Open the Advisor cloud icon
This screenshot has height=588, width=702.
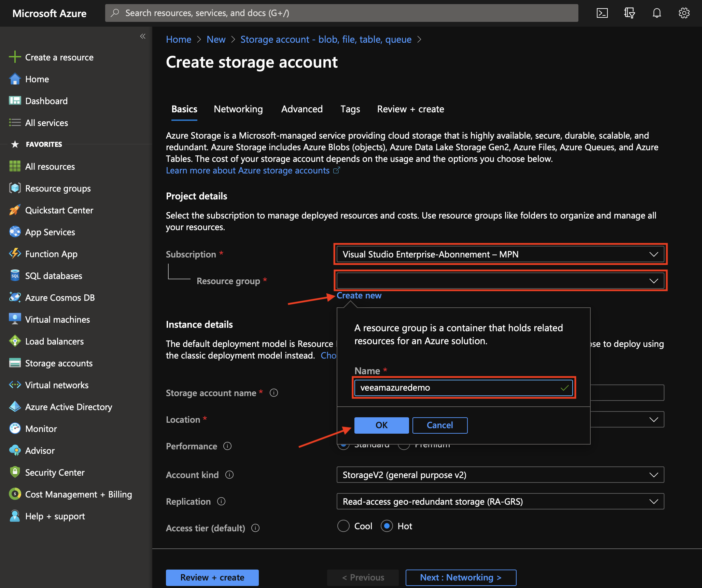coord(15,450)
